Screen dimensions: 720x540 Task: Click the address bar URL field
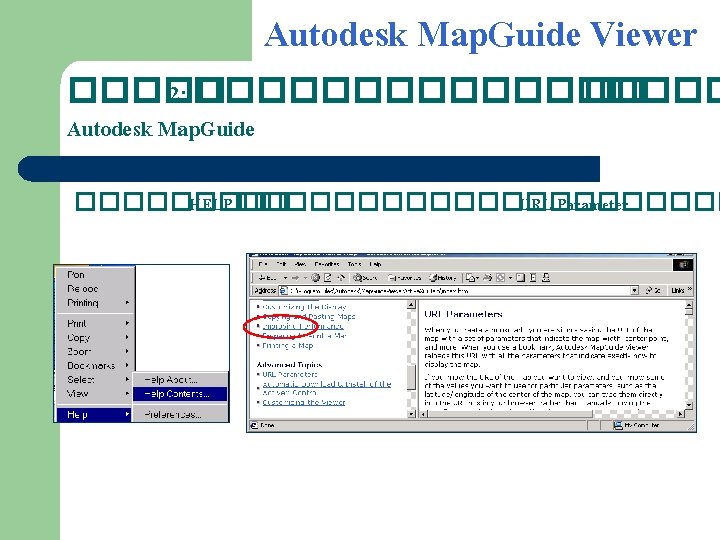pyautogui.click(x=459, y=290)
